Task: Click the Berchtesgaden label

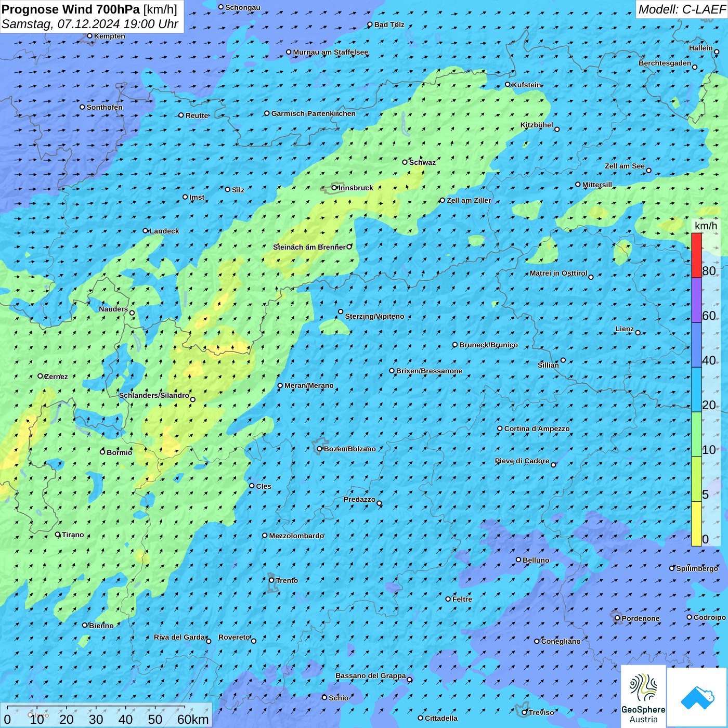Action: point(665,63)
